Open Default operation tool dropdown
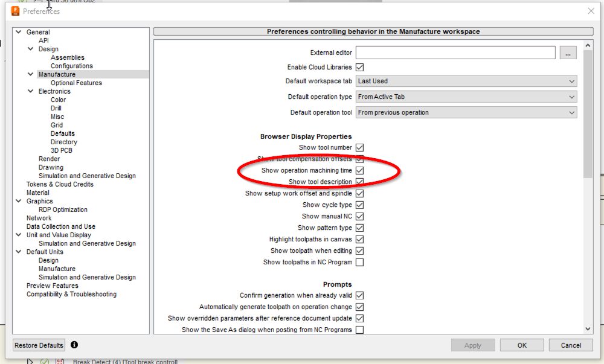The image size is (604, 364). 466,112
